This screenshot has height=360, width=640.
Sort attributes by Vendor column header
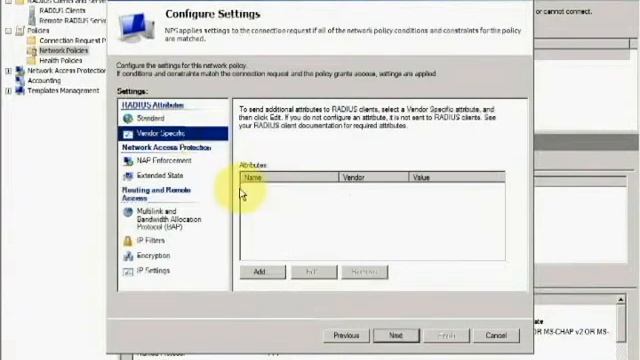[x=373, y=178]
